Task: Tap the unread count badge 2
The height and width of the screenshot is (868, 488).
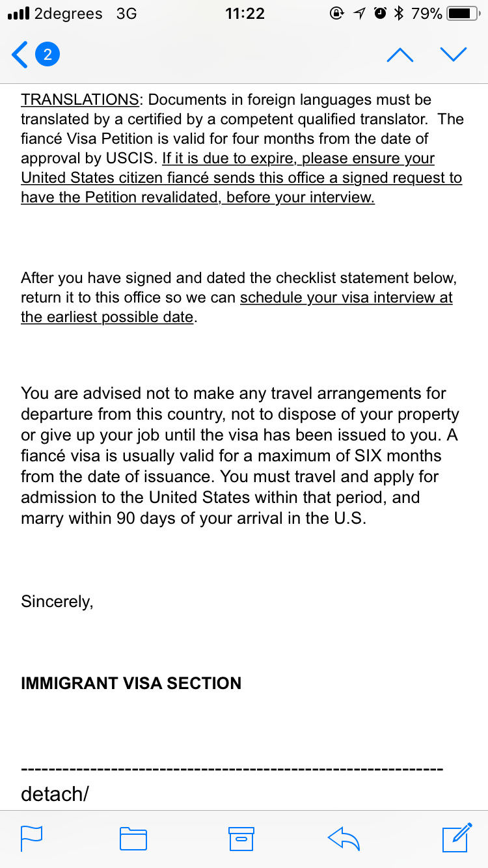Action: pyautogui.click(x=47, y=55)
